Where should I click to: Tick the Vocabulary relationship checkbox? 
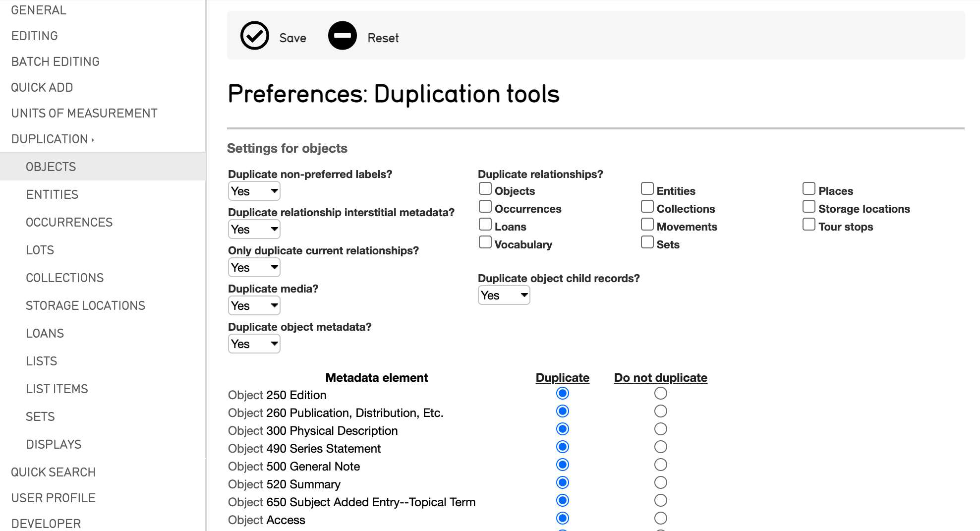pos(485,242)
